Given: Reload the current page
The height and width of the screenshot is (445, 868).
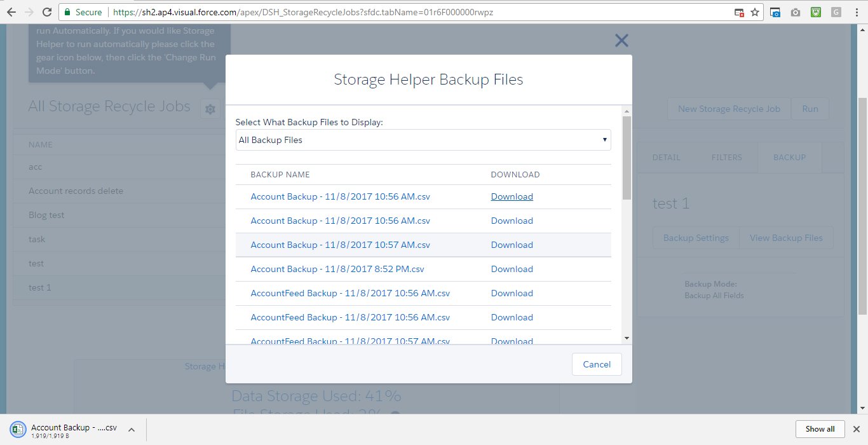Looking at the screenshot, I should (x=47, y=12).
